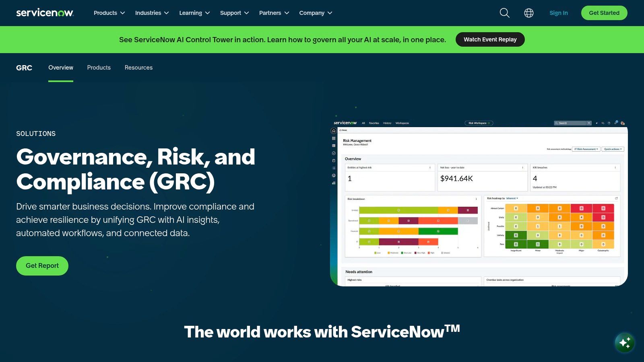644x362 pixels.
Task: Open the globe language selector
Action: [x=529, y=13]
